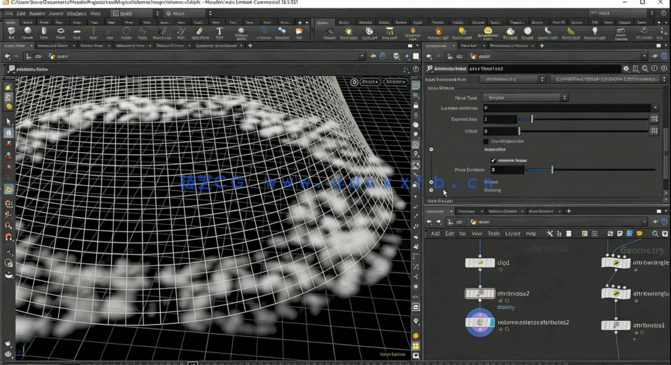Go back in the scene view path history
This screenshot has height=365, width=671.
click(x=7, y=56)
